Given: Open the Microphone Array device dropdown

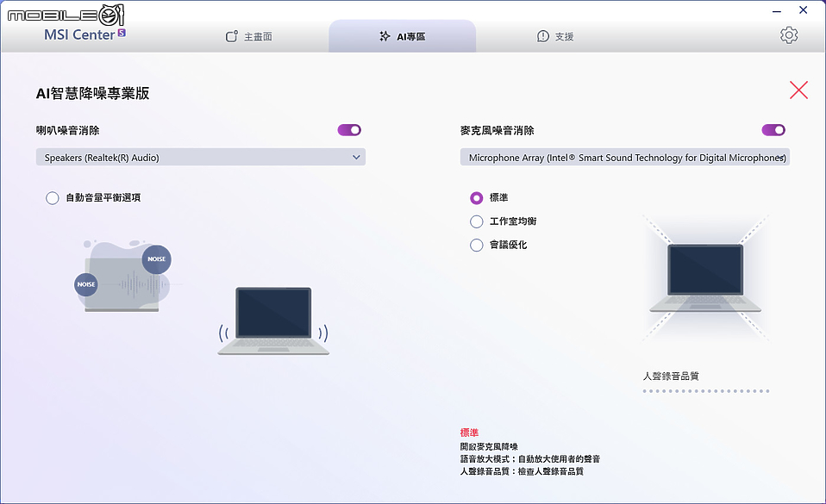Looking at the screenshot, I should (625, 158).
